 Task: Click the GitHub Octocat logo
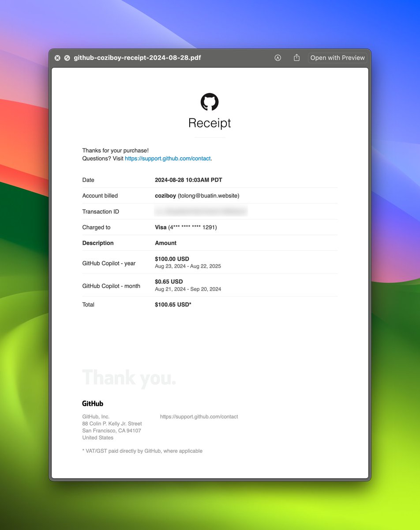[x=210, y=102]
